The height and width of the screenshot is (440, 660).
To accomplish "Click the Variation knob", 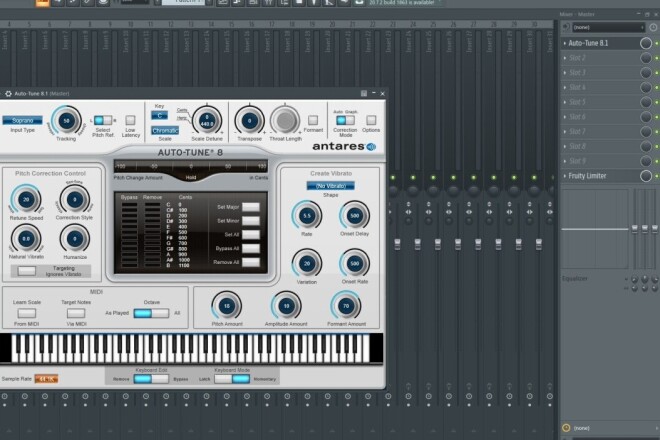I will [x=306, y=264].
